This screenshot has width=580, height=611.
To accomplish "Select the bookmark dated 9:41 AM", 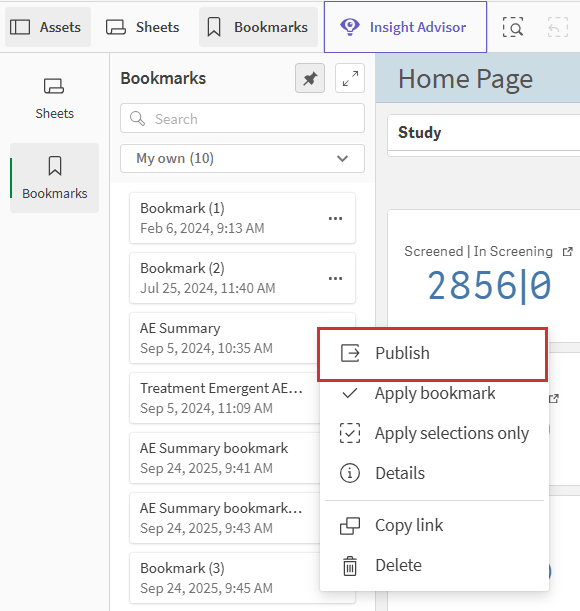I will (224, 458).
